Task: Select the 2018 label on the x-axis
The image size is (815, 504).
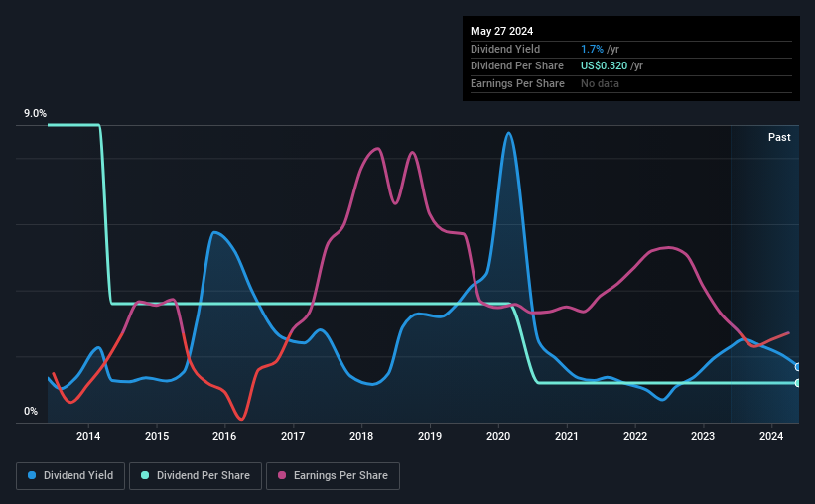Action: [361, 436]
